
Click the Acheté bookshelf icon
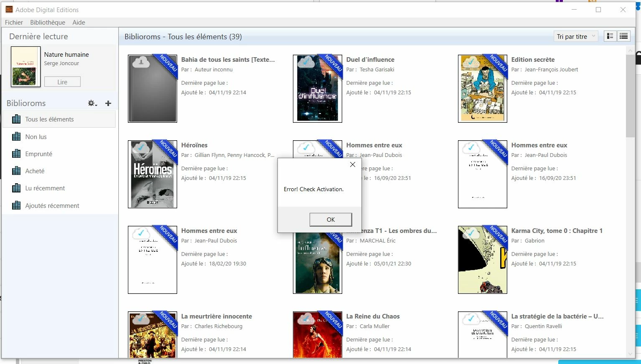(x=16, y=171)
